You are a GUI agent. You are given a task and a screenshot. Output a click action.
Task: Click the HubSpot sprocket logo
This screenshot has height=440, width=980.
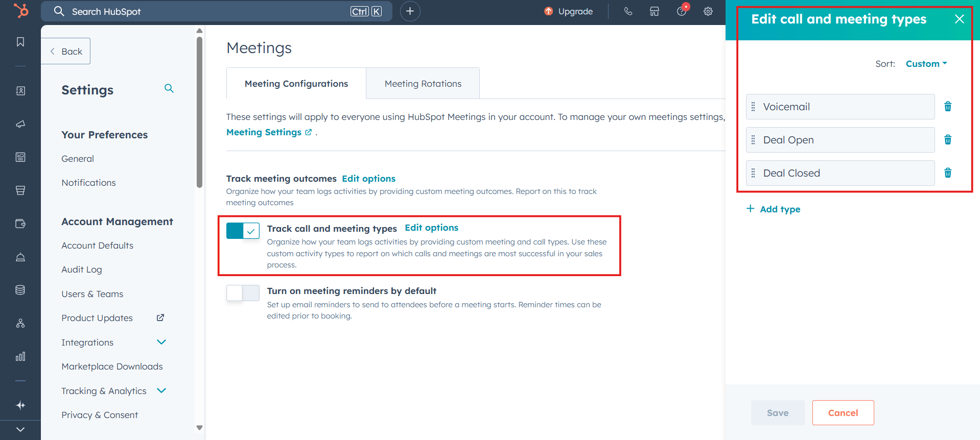click(21, 11)
